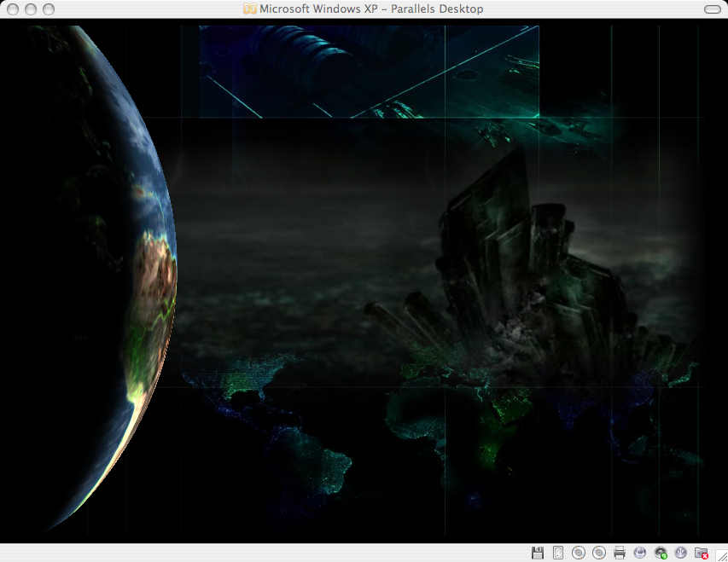728x562 pixels.
Task: Click the hard disk status icon
Action: coord(558,553)
